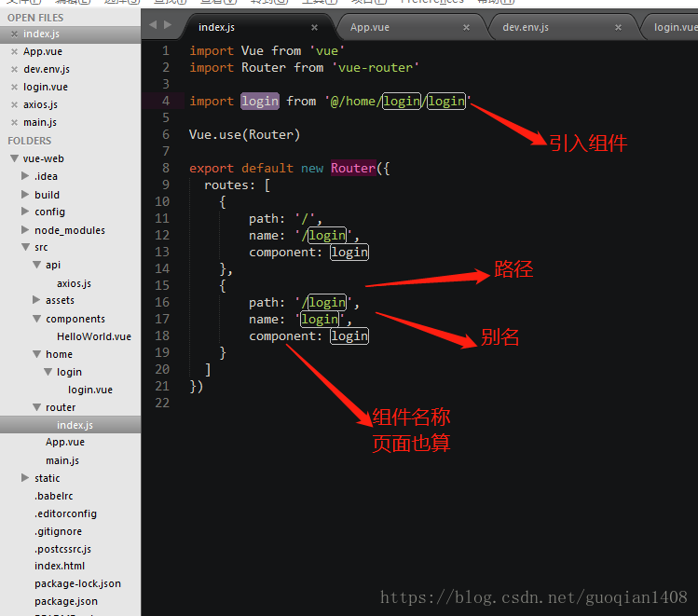Collapse the vue-web folder
Screen dimensions: 698x616
(15, 158)
